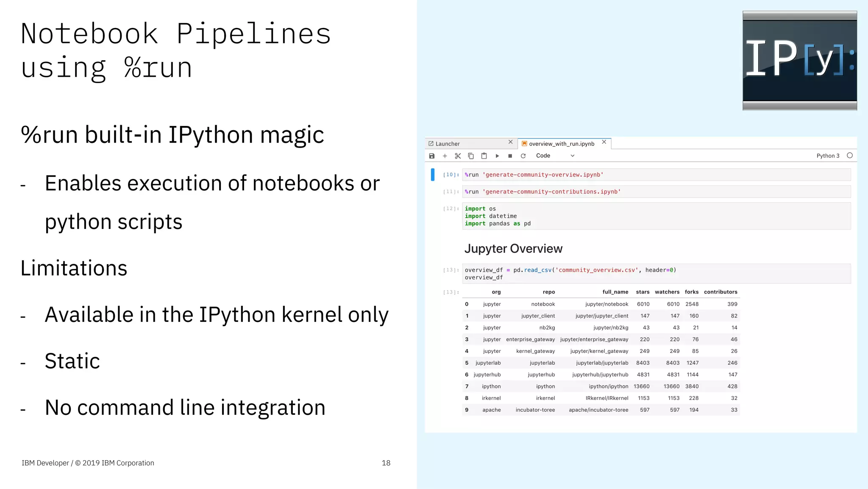Click the 3840 forks value
Screen dimensions: 868x489
point(692,386)
